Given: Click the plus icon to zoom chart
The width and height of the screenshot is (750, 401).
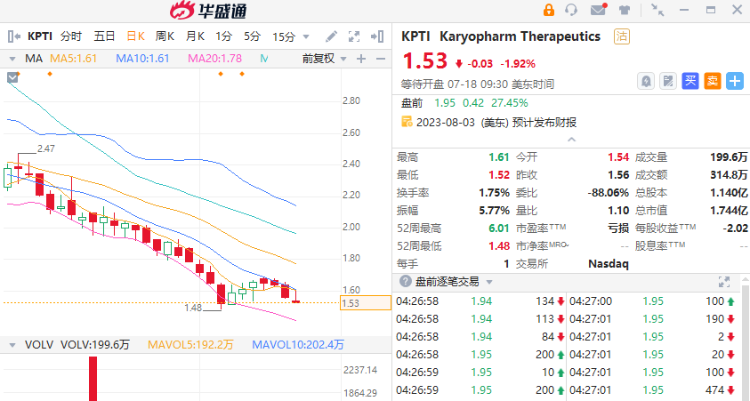Looking at the screenshot, I should [361, 59].
